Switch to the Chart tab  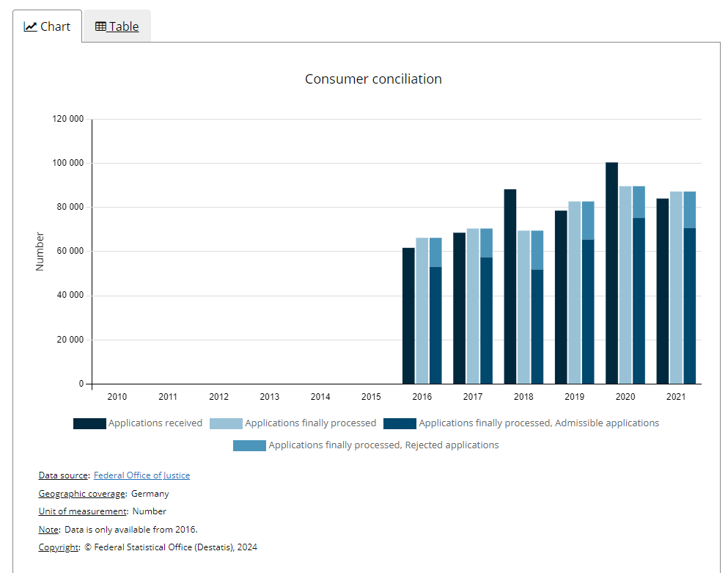(x=47, y=26)
